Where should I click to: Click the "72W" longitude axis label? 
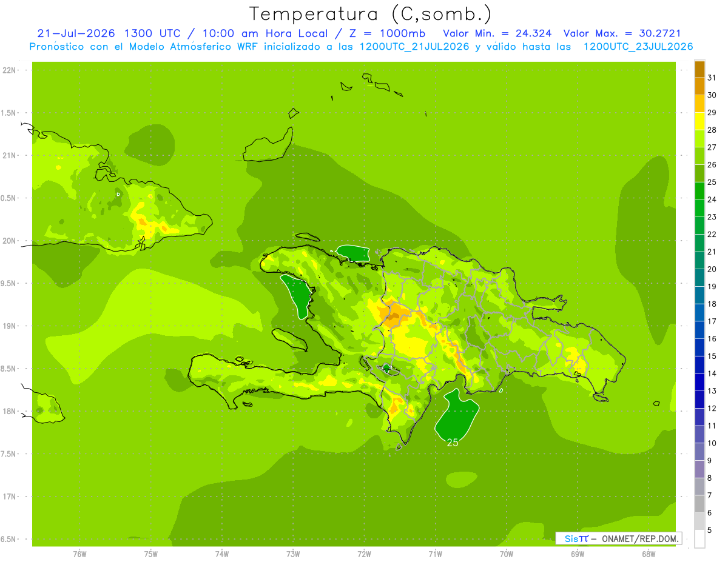[364, 554]
